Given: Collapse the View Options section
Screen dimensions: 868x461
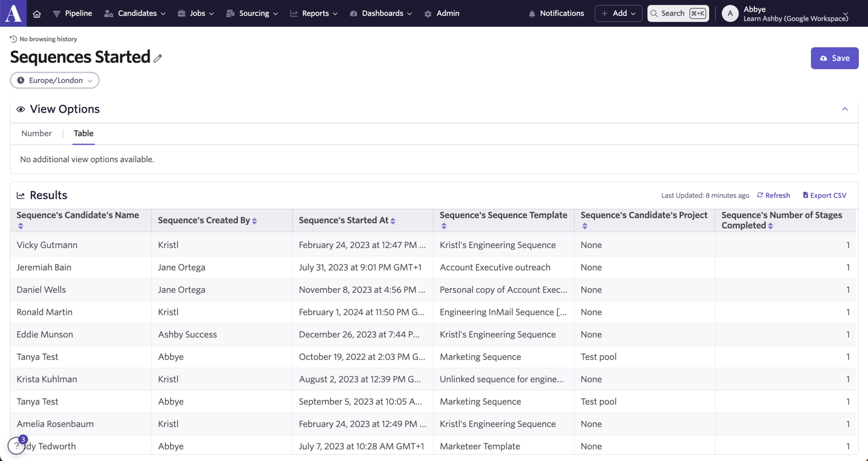Looking at the screenshot, I should pyautogui.click(x=845, y=110).
